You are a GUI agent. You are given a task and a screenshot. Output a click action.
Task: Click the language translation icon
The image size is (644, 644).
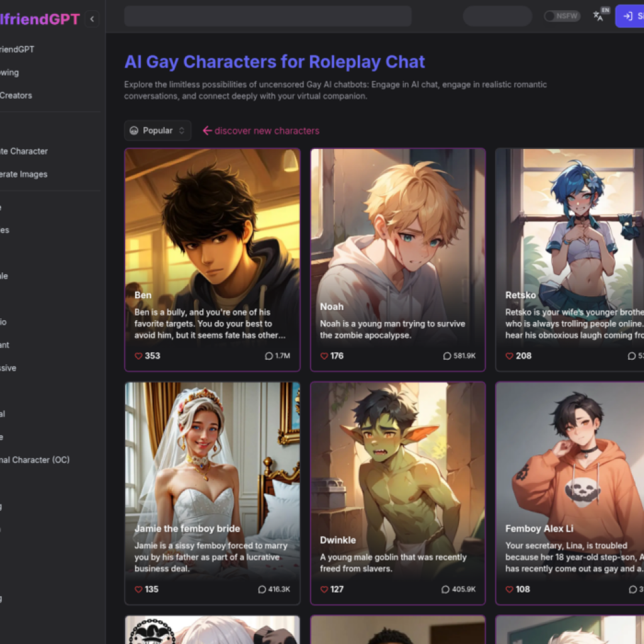(598, 17)
